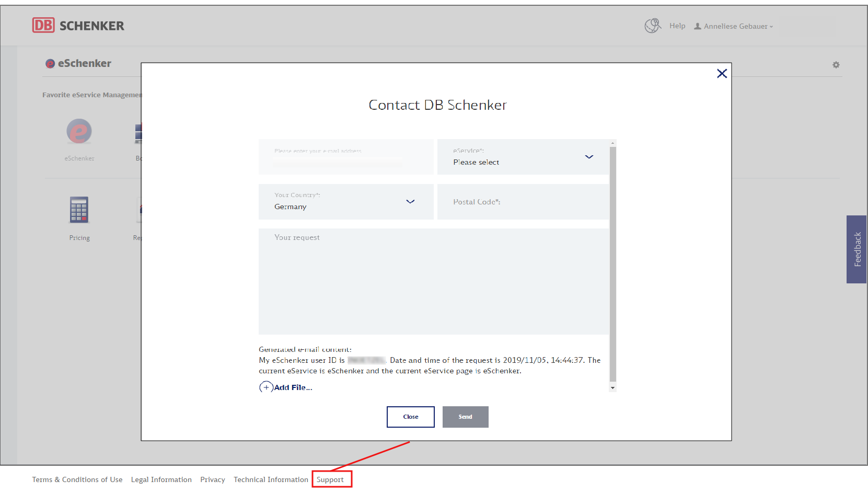Open Terms & Conditions of Use link
This screenshot has width=868, height=492.
tap(77, 479)
